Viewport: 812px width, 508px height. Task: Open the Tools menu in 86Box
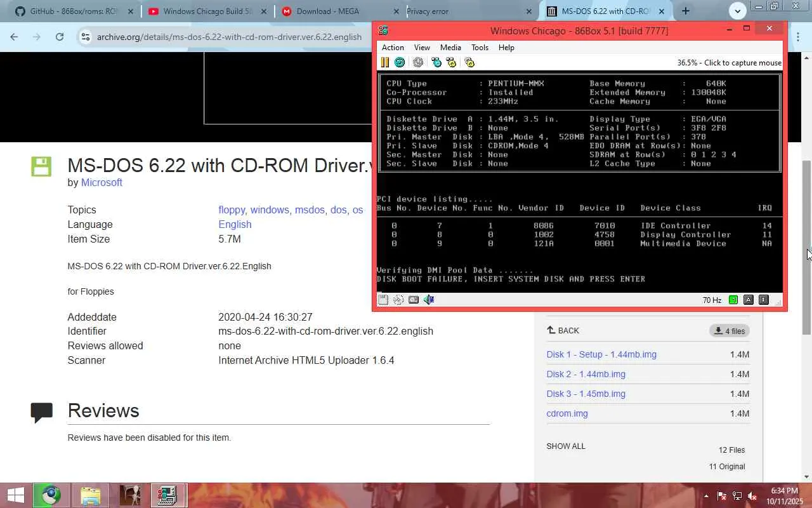(x=480, y=48)
